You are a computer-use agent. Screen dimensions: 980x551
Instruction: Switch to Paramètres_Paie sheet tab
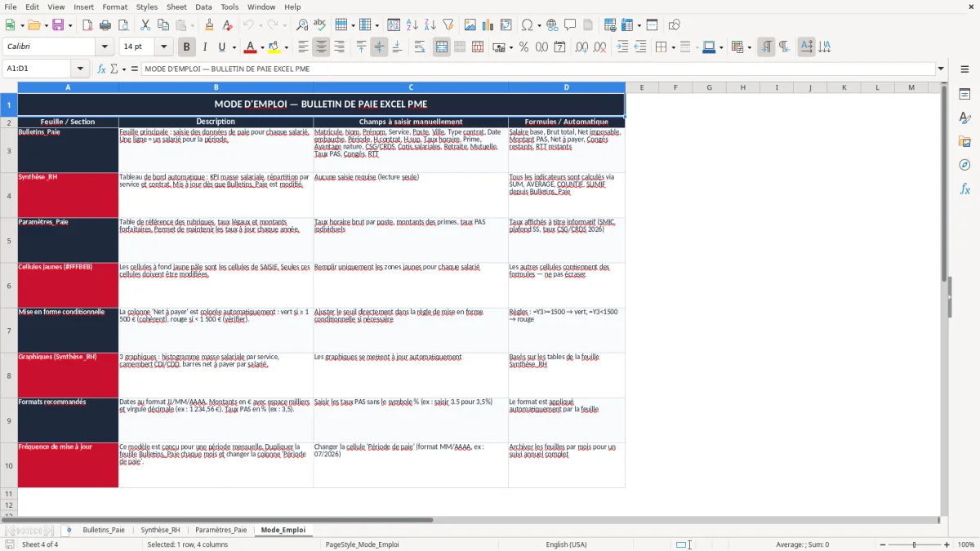[x=220, y=530]
